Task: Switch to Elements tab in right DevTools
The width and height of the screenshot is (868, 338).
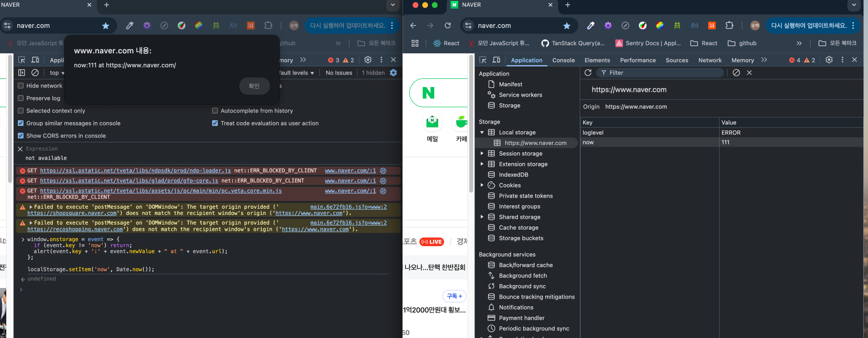Action: point(597,60)
